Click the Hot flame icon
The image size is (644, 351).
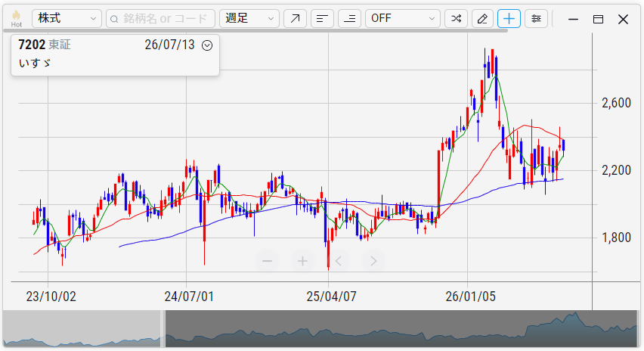[17, 18]
